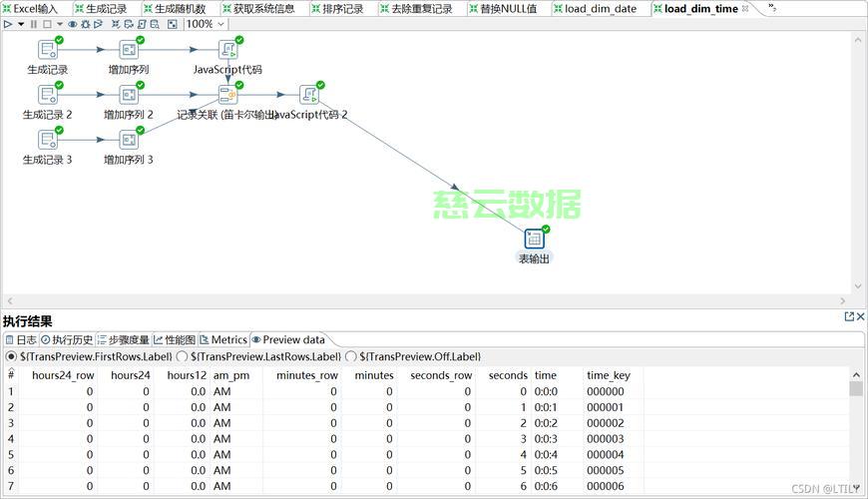Click the eye Preview icon in the toolbar
The height and width of the screenshot is (499, 868).
pyautogui.click(x=73, y=24)
